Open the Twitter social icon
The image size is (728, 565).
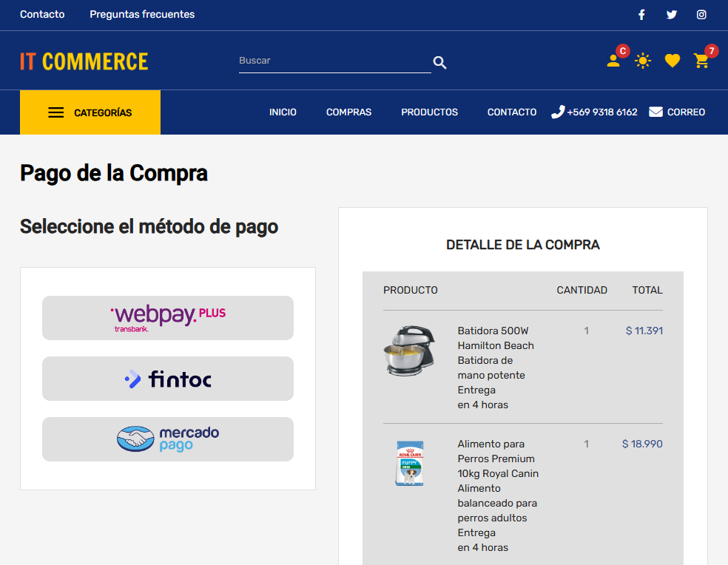(x=672, y=15)
